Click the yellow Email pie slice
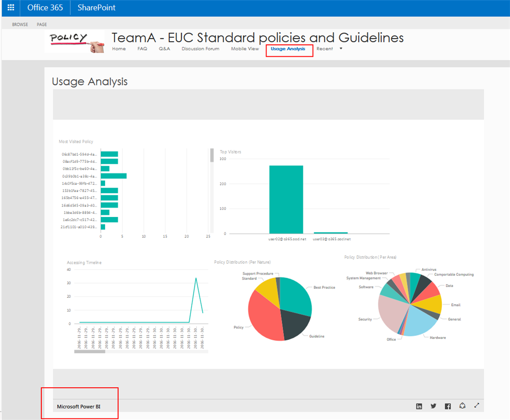 430,305
